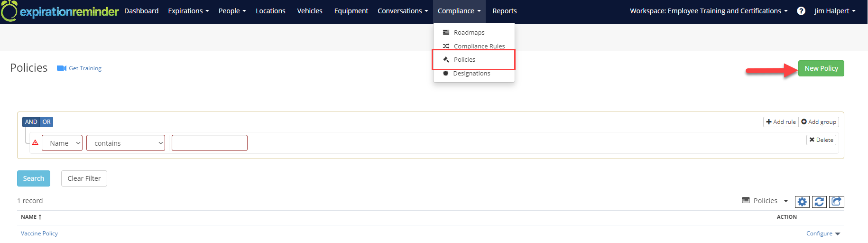Viewport: 868px width, 243px height.
Task: Open the Locations page
Action: coord(270,11)
